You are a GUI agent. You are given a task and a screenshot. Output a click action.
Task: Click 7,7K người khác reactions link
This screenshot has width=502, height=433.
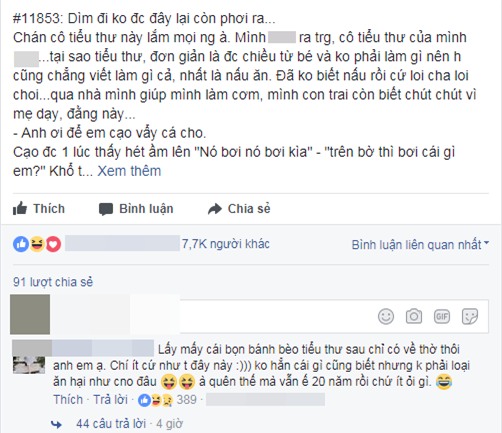point(225,244)
